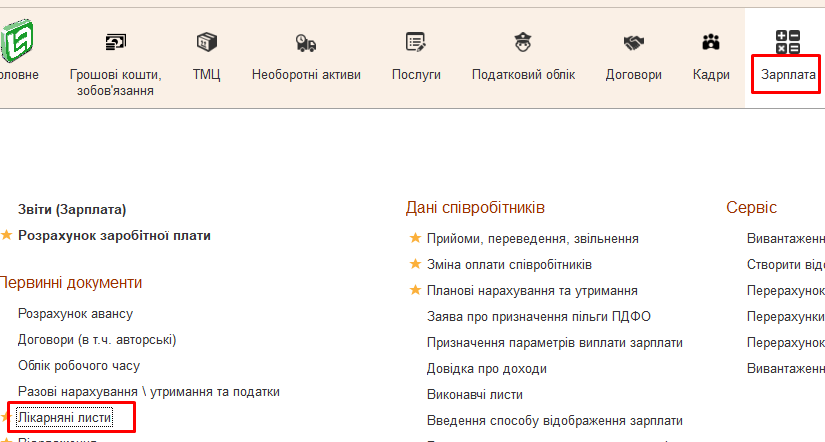This screenshot has width=825, height=442.
Task: Open Облік робочого часу
Action: pos(79,365)
